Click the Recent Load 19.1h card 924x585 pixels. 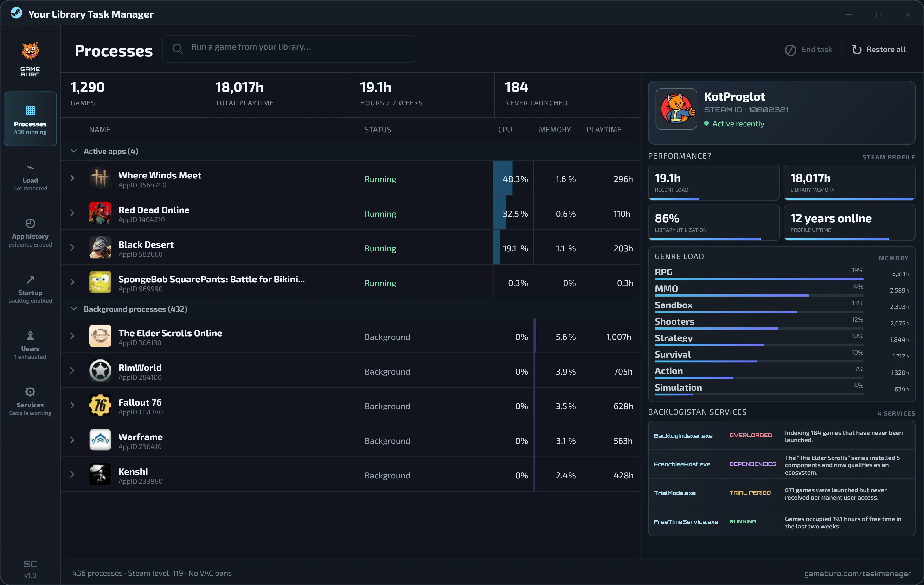click(714, 183)
